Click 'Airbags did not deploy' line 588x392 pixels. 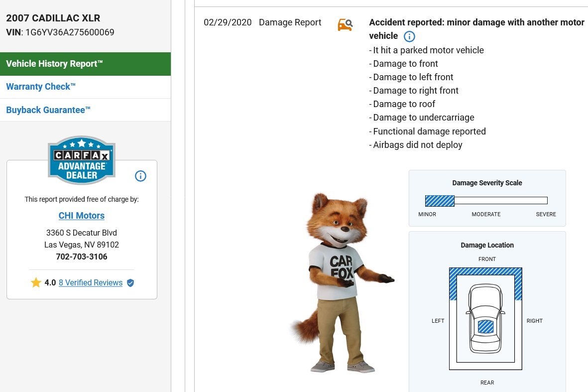point(416,145)
